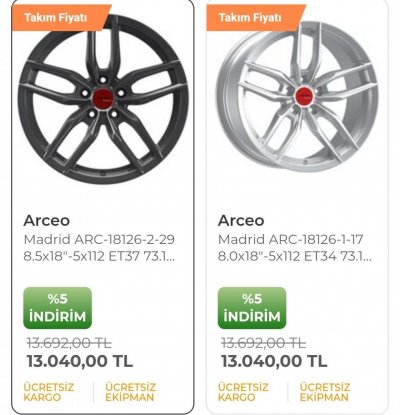Click the ÜCRETSİZ KARGO label on the right card
This screenshot has height=415, width=400.
[243, 392]
